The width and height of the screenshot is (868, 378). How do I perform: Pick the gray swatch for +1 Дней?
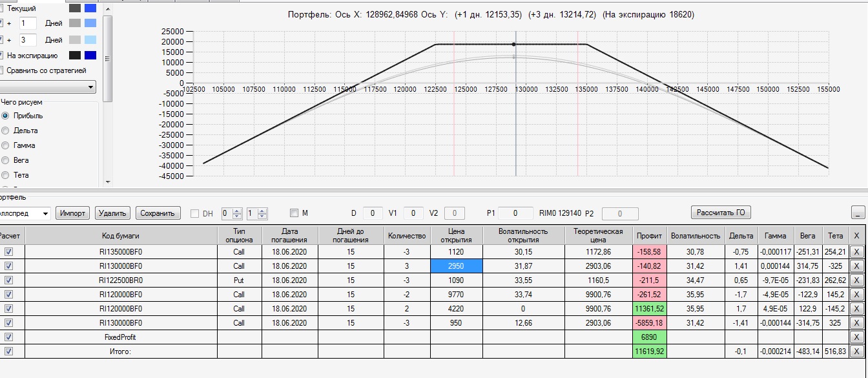point(75,23)
